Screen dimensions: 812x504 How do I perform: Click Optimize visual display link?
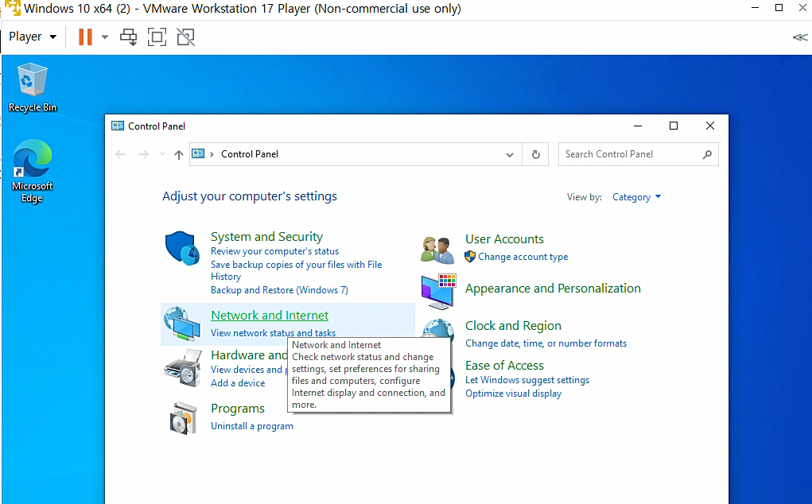[x=513, y=394]
